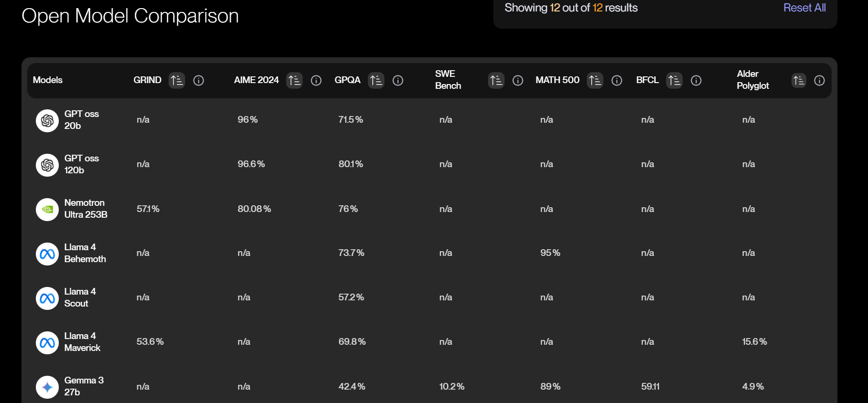Open BFCL benchmark info icon
The width and height of the screenshot is (868, 403).
(696, 80)
